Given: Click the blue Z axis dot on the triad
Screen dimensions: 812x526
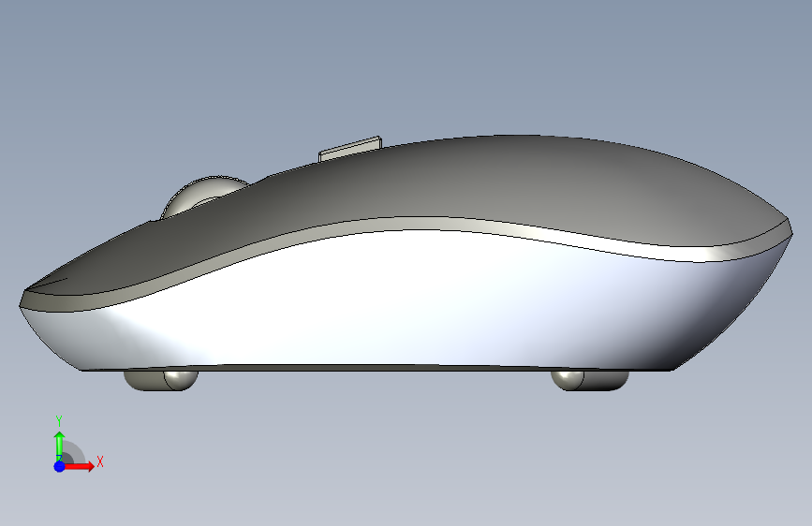Looking at the screenshot, I should (x=59, y=466).
